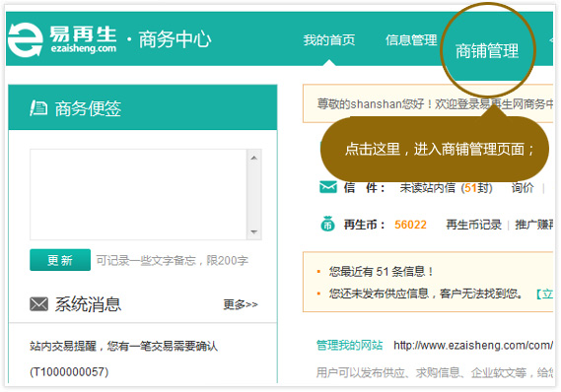Open the 再生币记录 link
The height and width of the screenshot is (392, 561).
tap(473, 225)
